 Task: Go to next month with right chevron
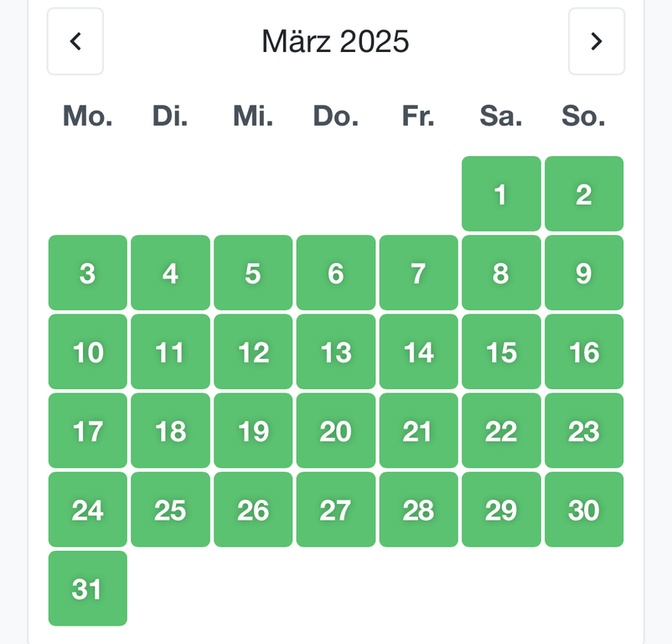click(x=597, y=41)
